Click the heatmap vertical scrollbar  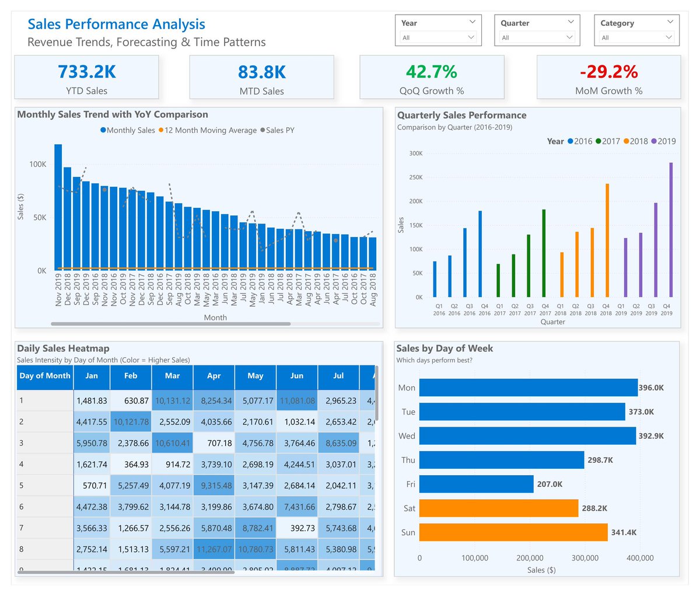(x=377, y=393)
